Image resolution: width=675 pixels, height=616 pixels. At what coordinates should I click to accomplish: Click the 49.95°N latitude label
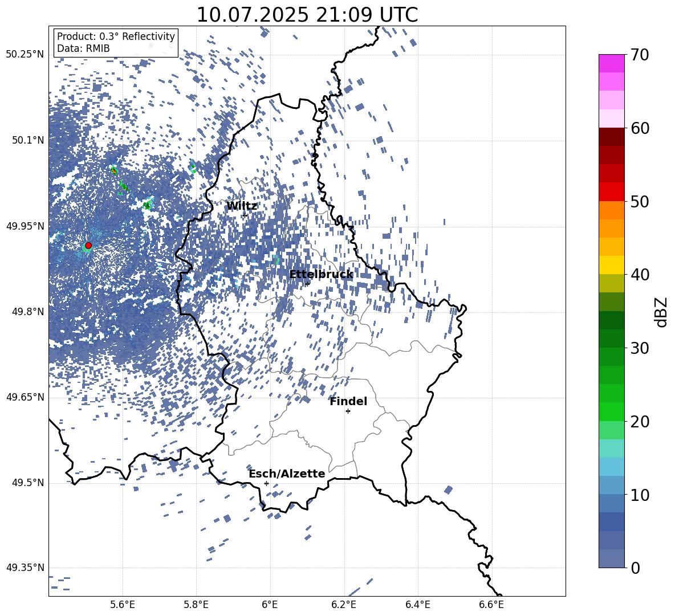[25, 226]
